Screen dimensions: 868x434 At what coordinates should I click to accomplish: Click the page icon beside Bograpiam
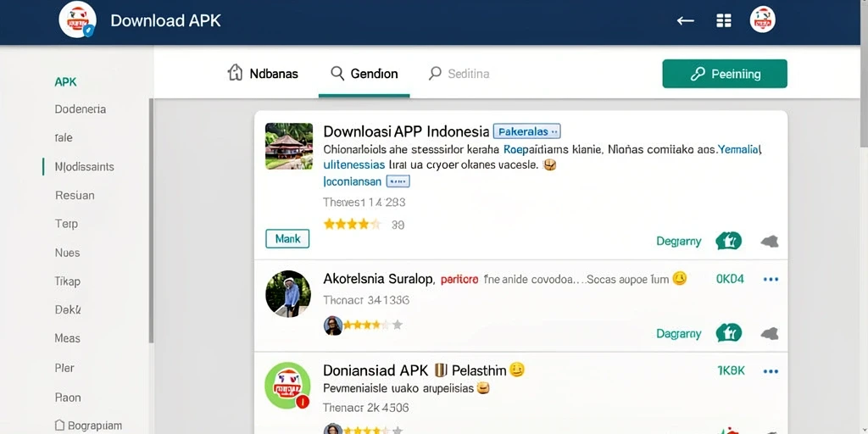pos(60,426)
